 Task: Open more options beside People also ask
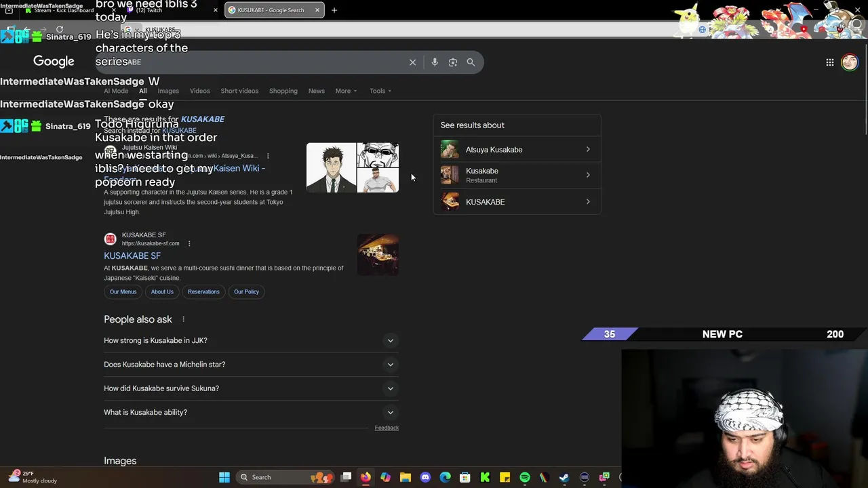click(183, 319)
